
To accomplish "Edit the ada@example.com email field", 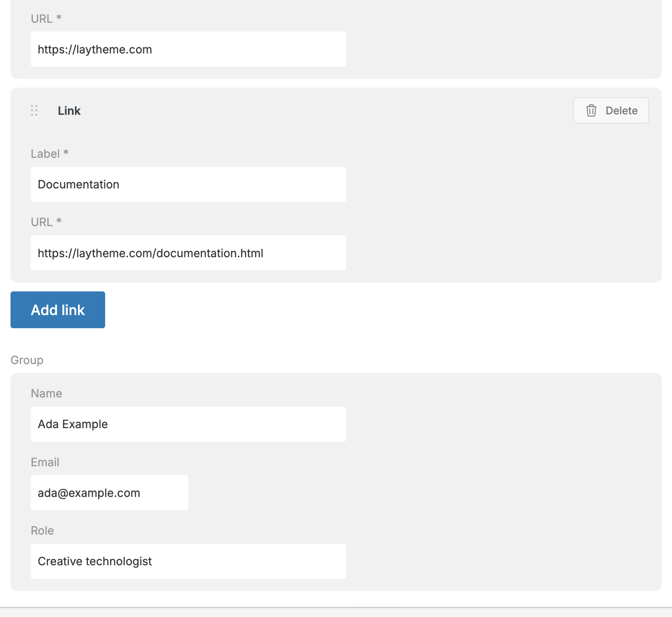I will (x=110, y=493).
